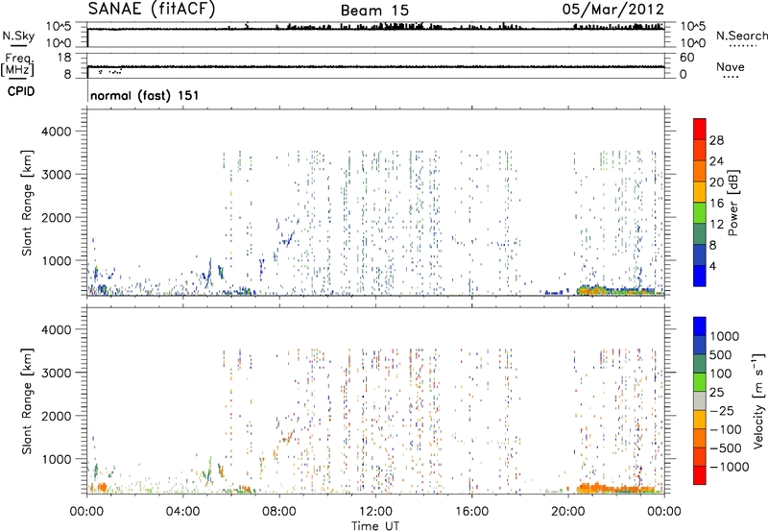Click the 05/Mar/2012 date label
This screenshot has height=532, width=768.
[x=613, y=10]
